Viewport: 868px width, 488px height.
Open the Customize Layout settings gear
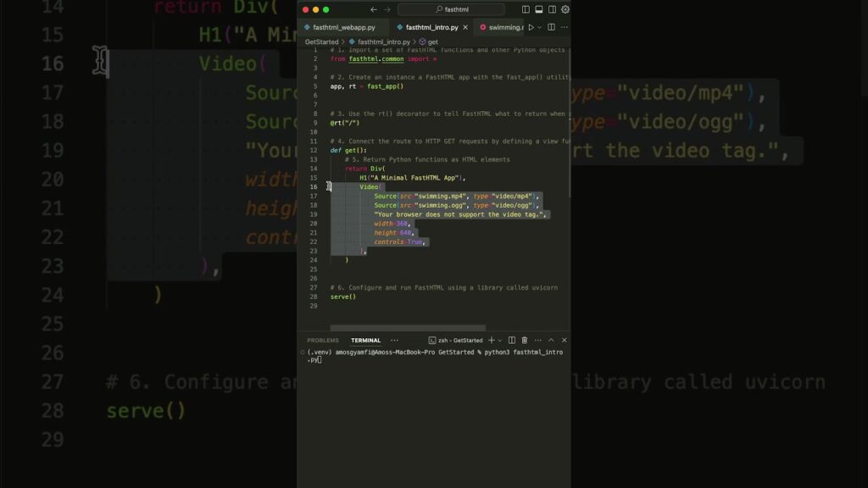tap(565, 9)
